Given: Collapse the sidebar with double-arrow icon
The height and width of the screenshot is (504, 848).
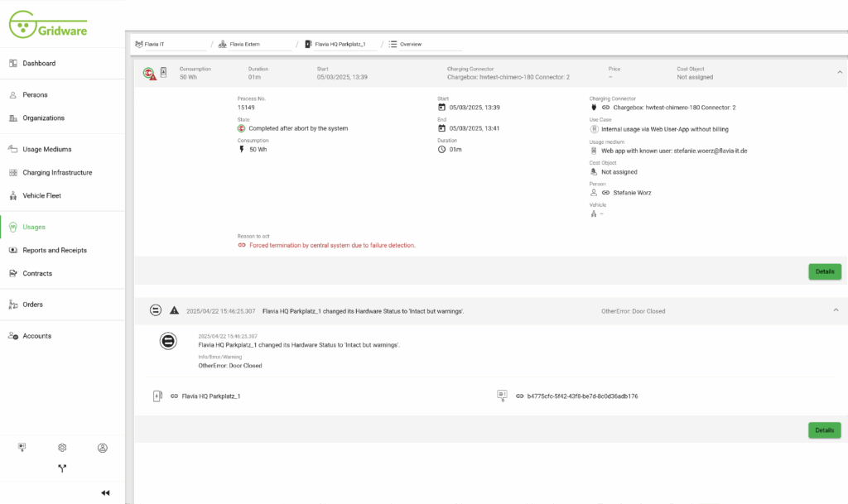Looking at the screenshot, I should click(105, 492).
